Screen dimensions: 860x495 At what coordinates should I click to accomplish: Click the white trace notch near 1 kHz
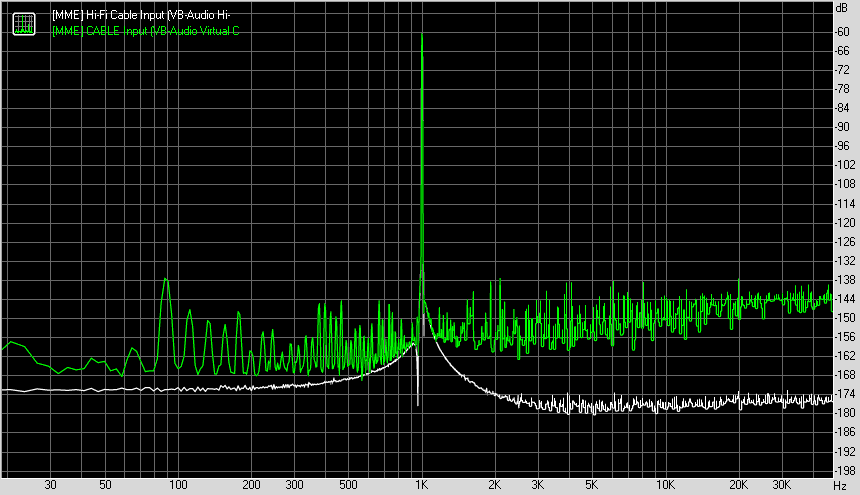point(418,403)
